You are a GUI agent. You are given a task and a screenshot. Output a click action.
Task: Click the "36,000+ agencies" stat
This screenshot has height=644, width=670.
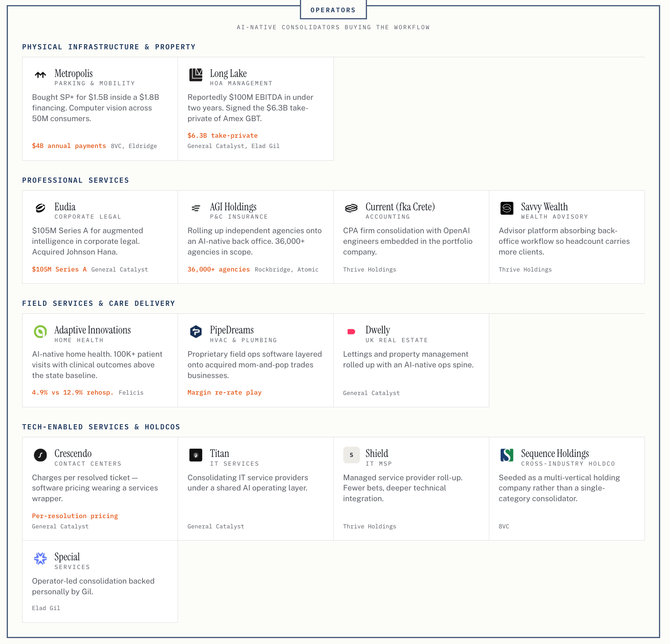pos(219,270)
